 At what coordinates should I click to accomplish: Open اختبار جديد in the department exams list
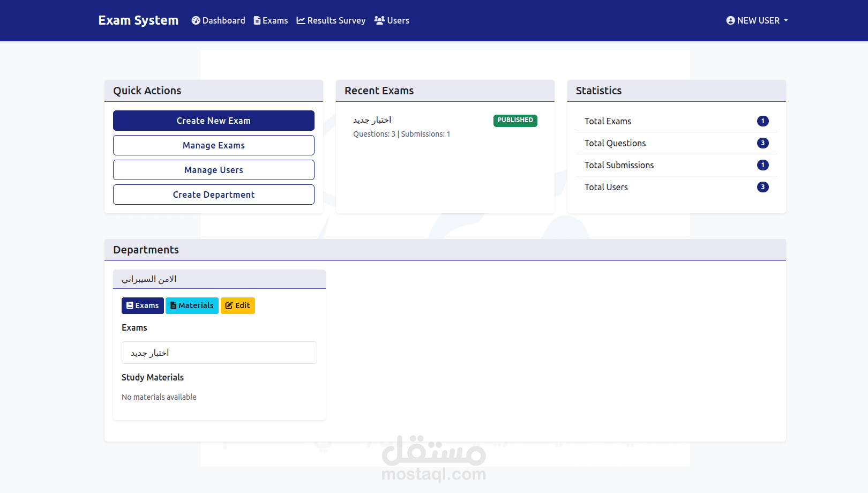pos(219,353)
